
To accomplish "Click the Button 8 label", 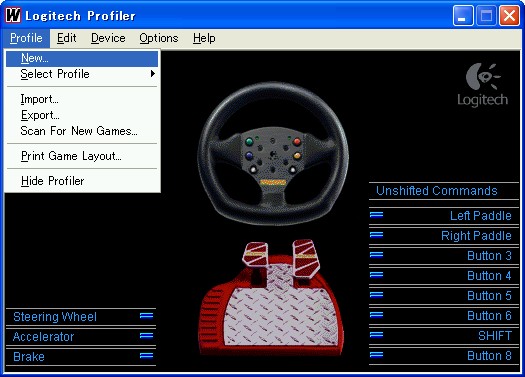I will [489, 356].
